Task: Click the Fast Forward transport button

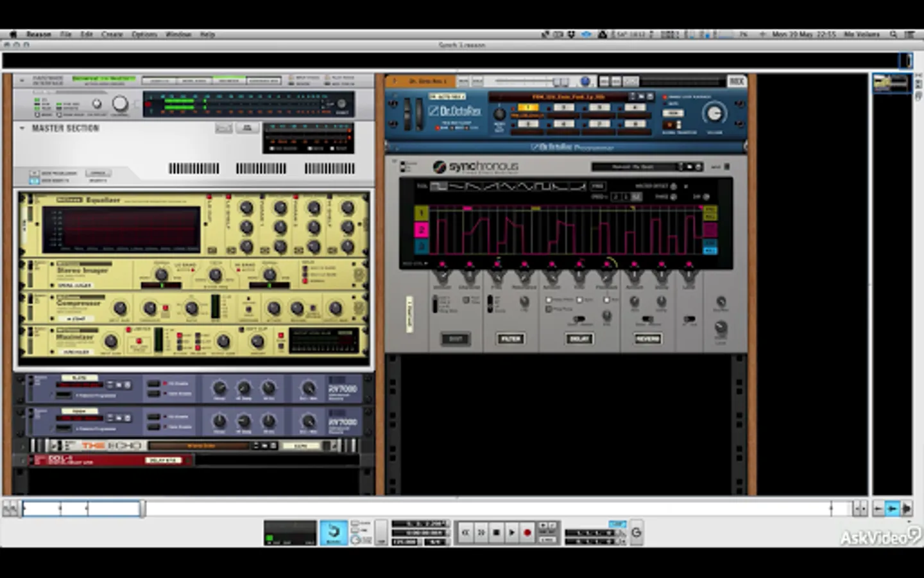Action: click(481, 532)
